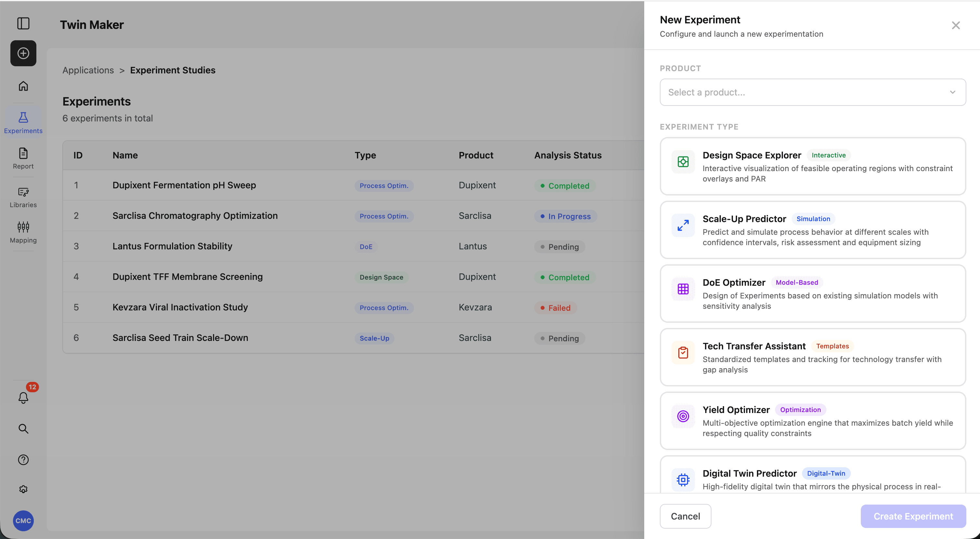The width and height of the screenshot is (980, 539).
Task: Open the settings gear icon
Action: 23,489
